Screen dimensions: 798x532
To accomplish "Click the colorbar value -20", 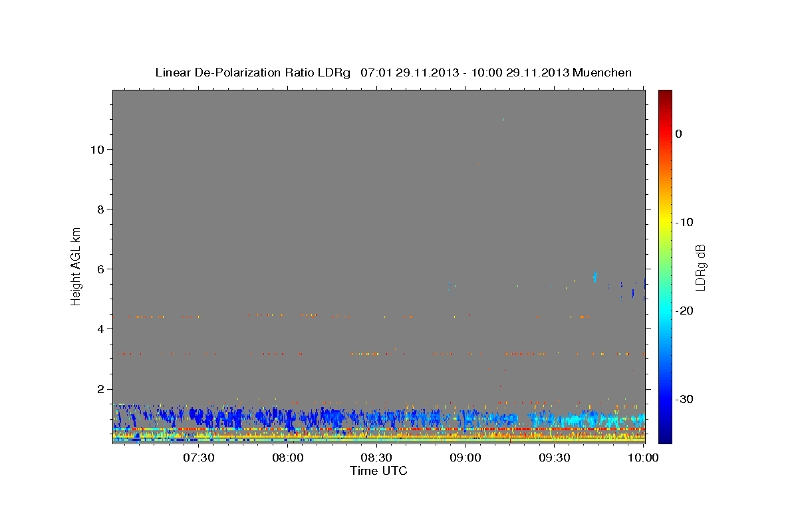I will 685,311.
